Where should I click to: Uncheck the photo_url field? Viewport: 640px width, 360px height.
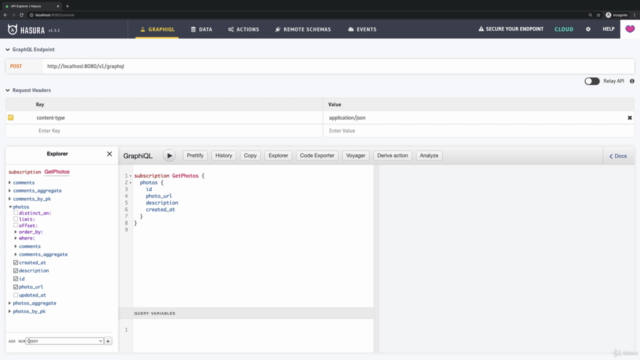coord(16,287)
